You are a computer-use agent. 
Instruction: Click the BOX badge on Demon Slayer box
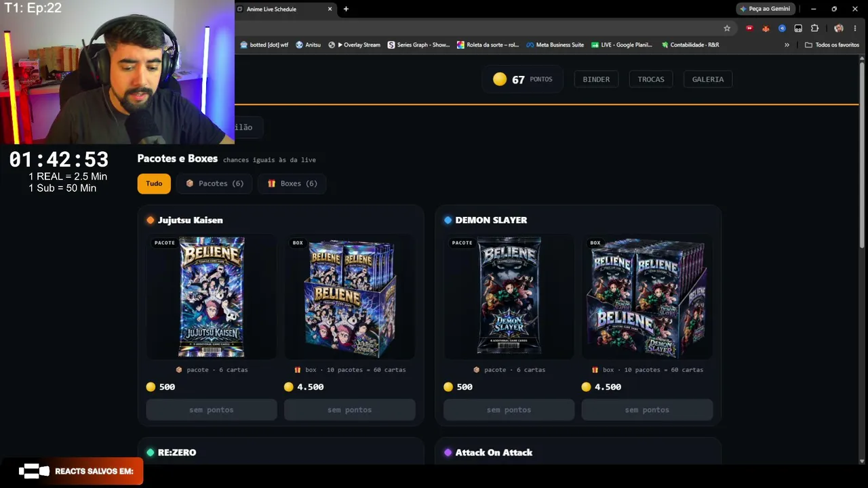point(595,243)
